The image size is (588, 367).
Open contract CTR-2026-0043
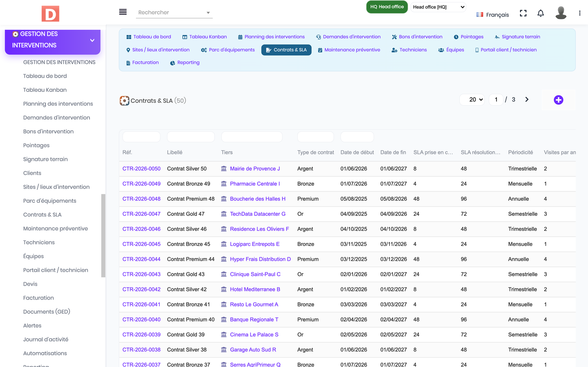(x=142, y=274)
